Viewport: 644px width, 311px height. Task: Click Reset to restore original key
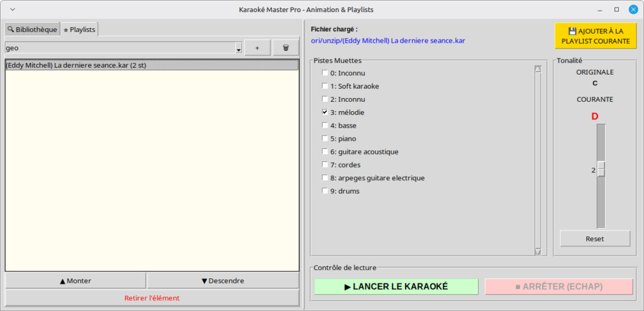pyautogui.click(x=594, y=239)
